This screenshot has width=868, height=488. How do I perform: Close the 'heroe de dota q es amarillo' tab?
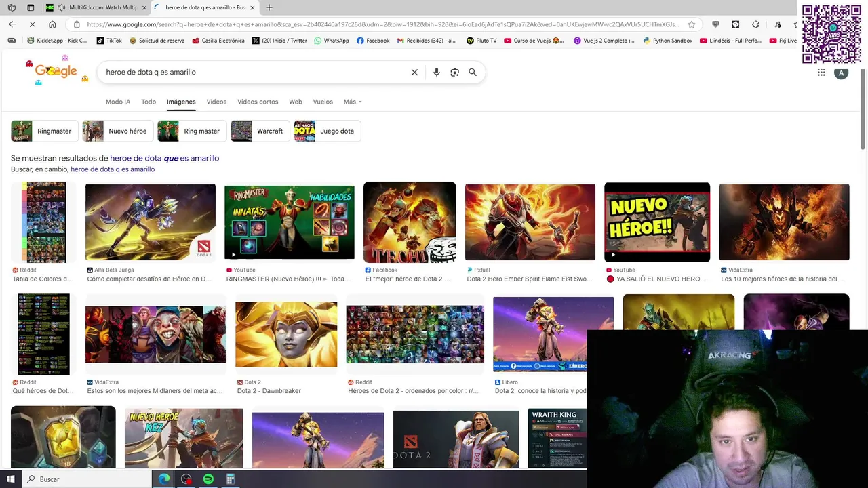[x=252, y=7]
